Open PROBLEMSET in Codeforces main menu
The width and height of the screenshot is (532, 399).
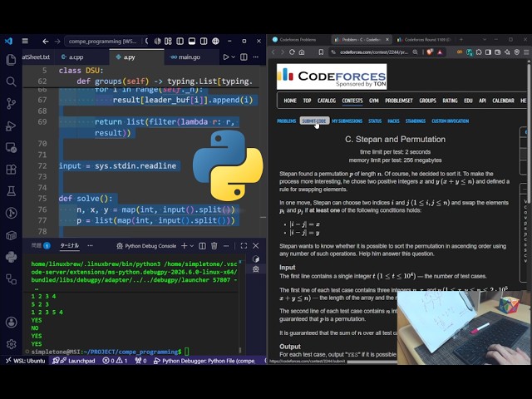point(399,101)
